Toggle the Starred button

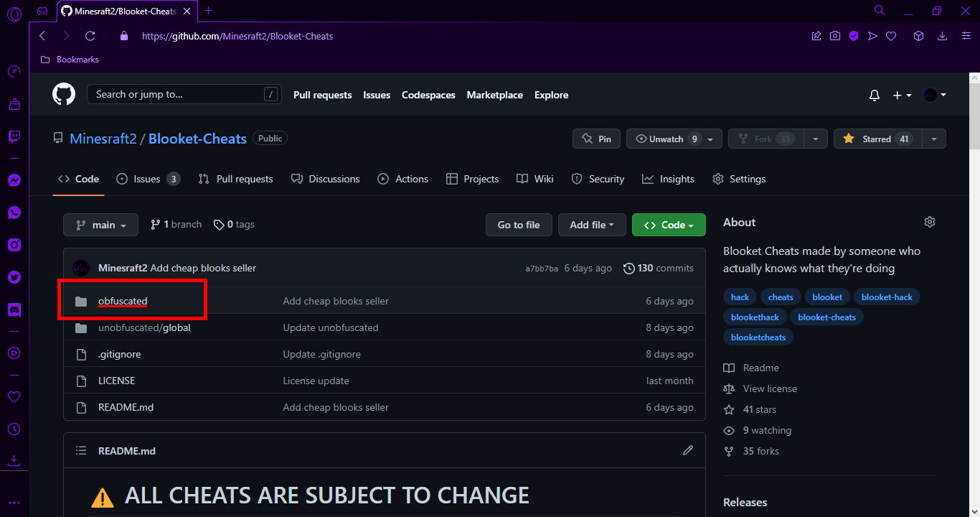tap(877, 139)
